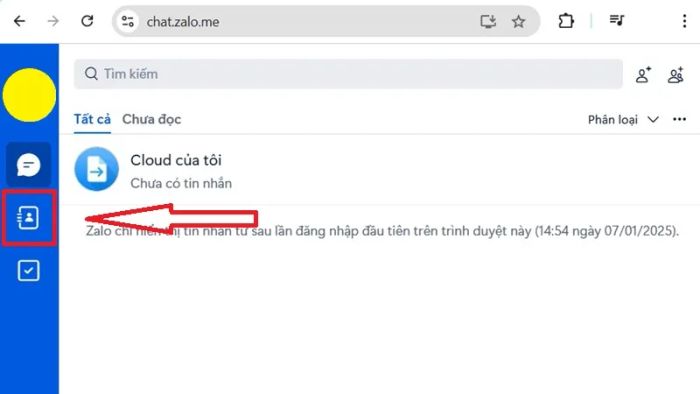Switch to Tất cả tab
The height and width of the screenshot is (394, 700).
tap(92, 120)
